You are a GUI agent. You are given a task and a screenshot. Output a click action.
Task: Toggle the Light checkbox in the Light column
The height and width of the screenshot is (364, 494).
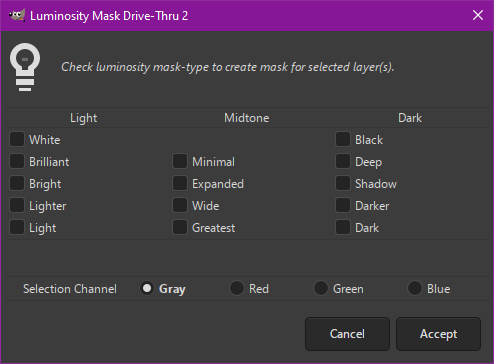tap(17, 227)
